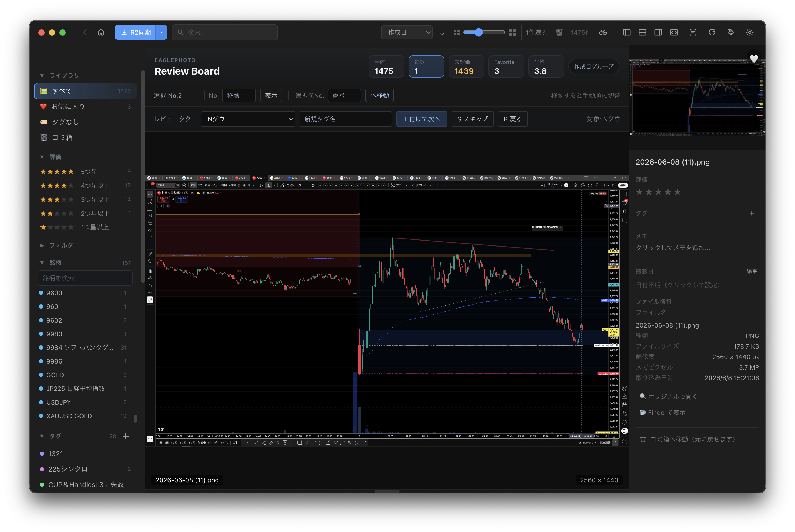
Task: Click the R2同期 sync button
Action: pos(135,32)
